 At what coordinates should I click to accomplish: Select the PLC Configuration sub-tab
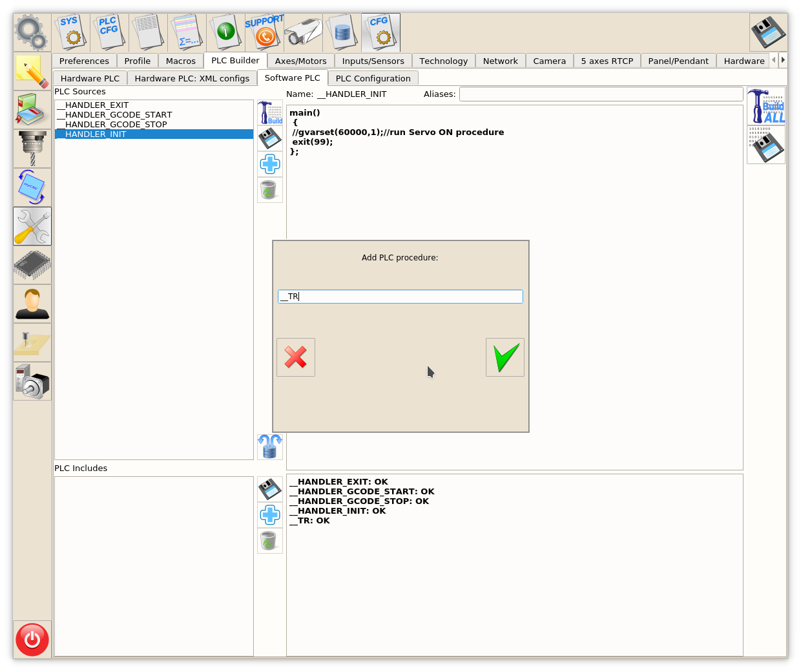click(x=373, y=78)
